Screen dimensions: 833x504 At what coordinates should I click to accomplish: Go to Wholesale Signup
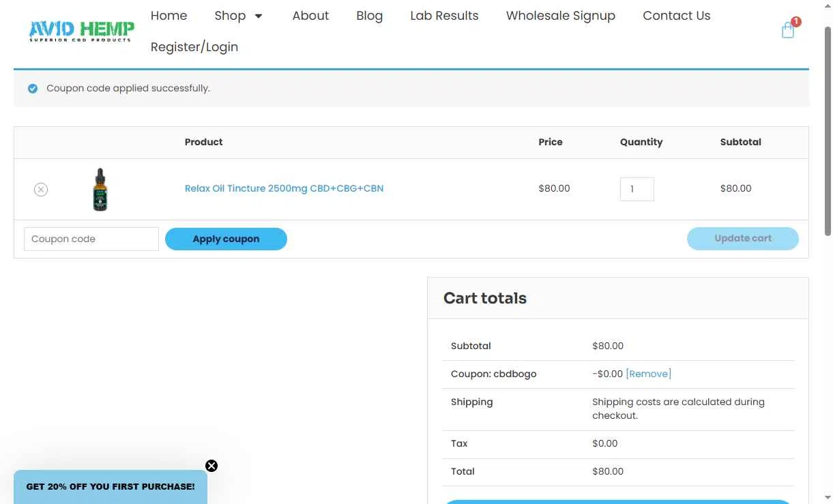pyautogui.click(x=560, y=16)
